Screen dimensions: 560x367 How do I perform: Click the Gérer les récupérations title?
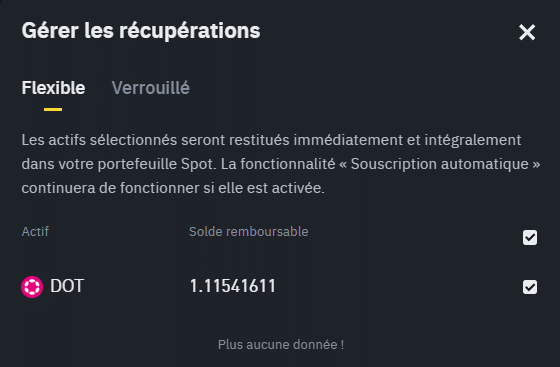click(141, 31)
